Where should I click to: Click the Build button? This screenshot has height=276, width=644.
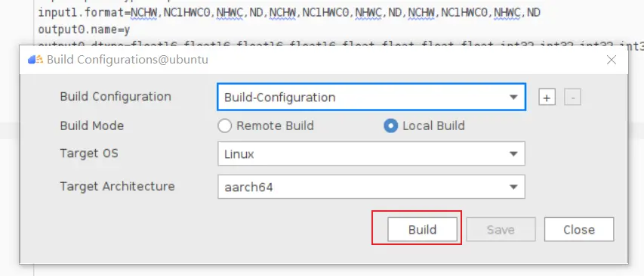[x=422, y=229]
